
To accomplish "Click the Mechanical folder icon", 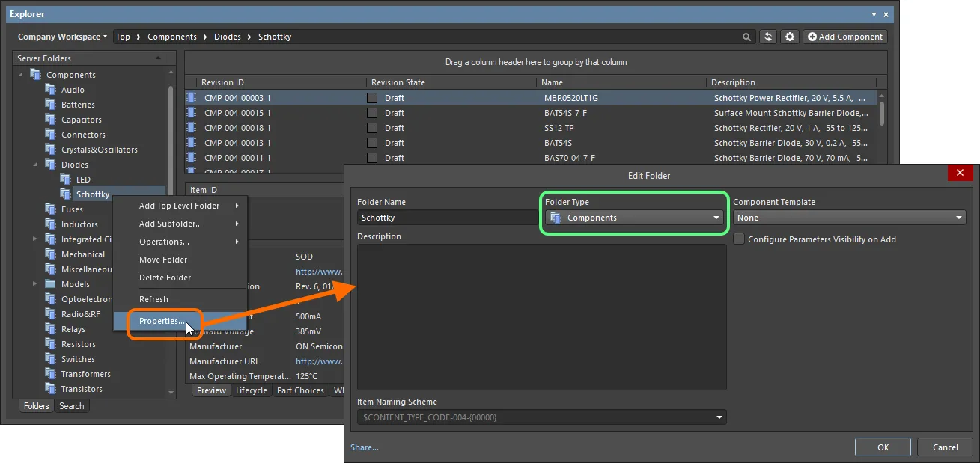I will point(50,254).
